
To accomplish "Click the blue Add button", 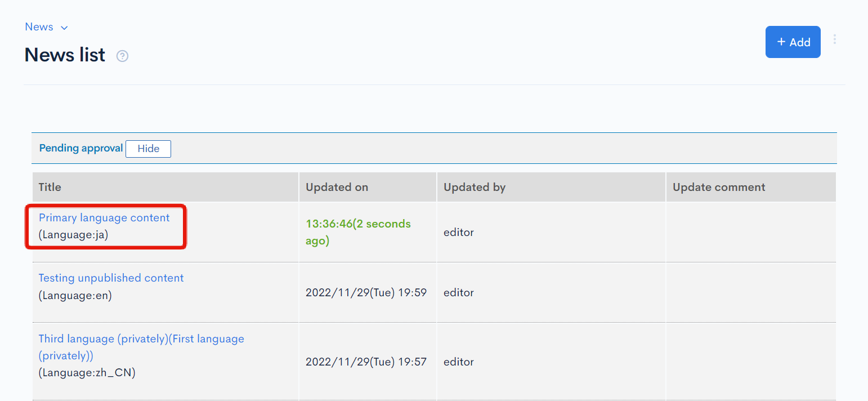I will [x=793, y=42].
